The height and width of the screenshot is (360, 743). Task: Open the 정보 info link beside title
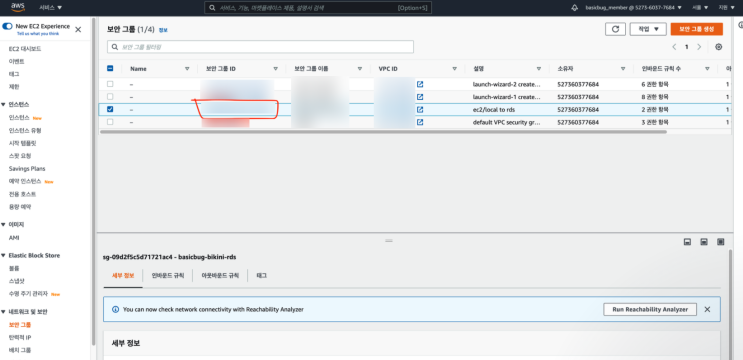(x=163, y=30)
